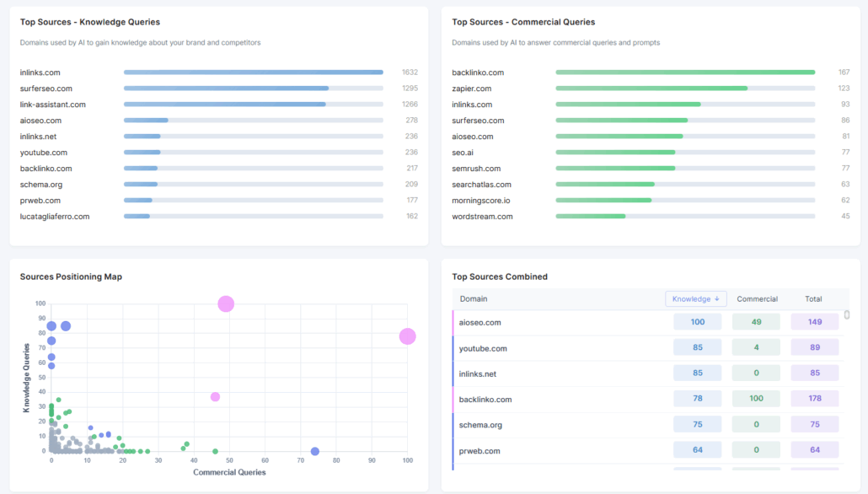Open aioseo.com row in Top Sources Combined
Image resolution: width=868 pixels, height=494 pixels.
click(x=648, y=322)
